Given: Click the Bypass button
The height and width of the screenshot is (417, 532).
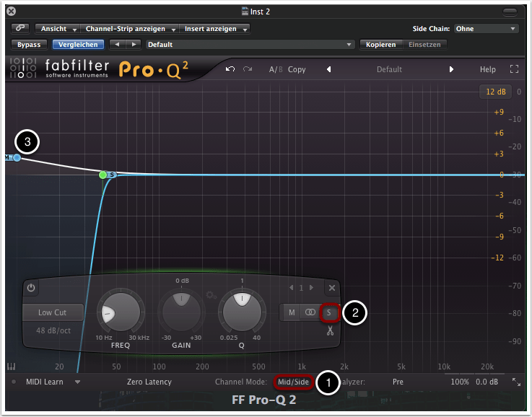Looking at the screenshot, I should (x=29, y=44).
